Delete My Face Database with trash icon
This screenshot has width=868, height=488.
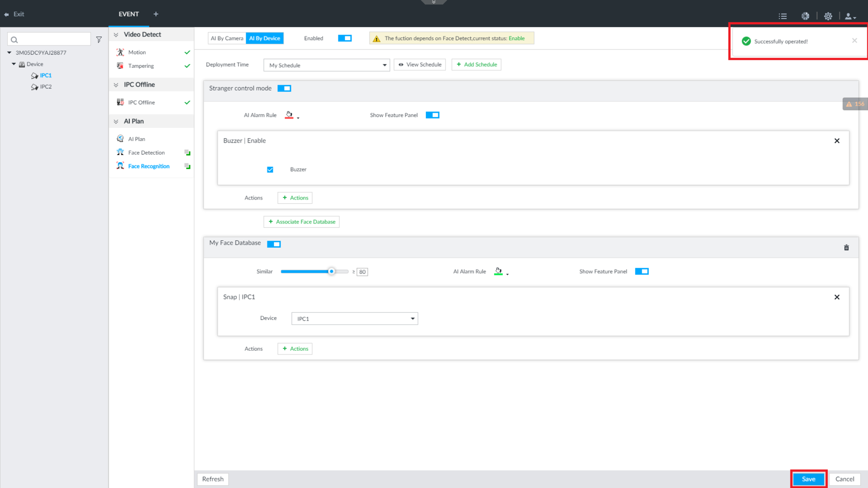[846, 248]
